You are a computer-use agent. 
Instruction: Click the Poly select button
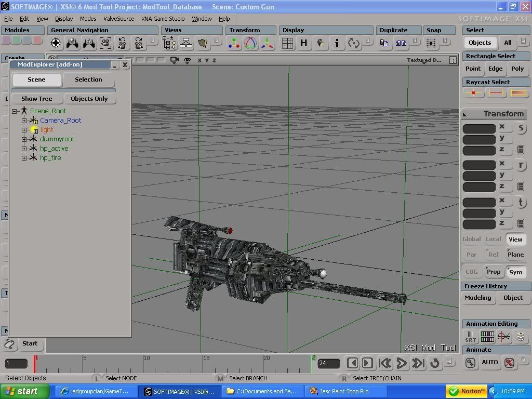click(x=517, y=69)
